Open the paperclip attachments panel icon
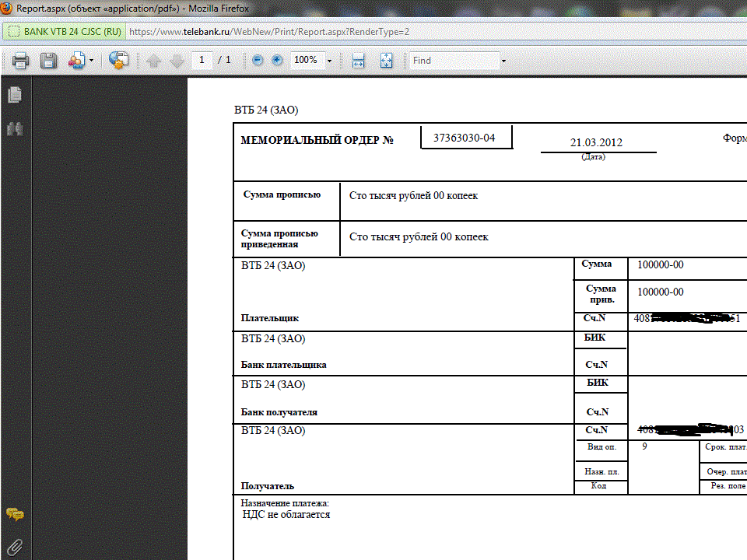The image size is (747, 560). point(15,548)
